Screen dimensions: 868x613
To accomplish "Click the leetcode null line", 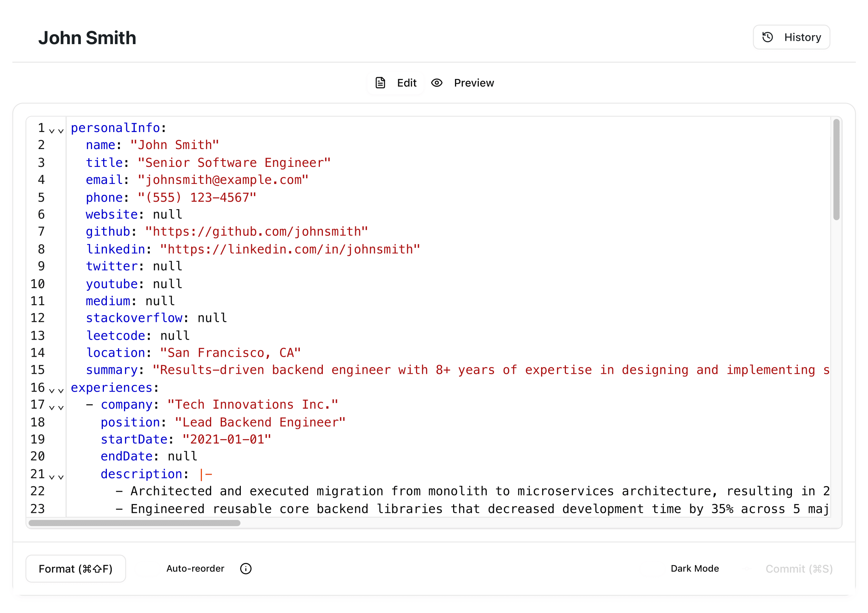I will click(x=138, y=336).
